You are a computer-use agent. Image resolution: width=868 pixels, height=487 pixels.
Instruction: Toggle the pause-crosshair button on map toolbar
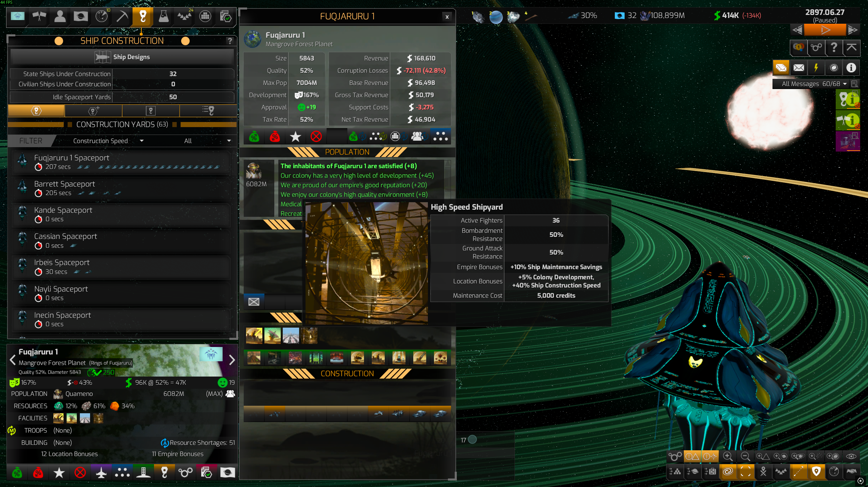[710, 456]
